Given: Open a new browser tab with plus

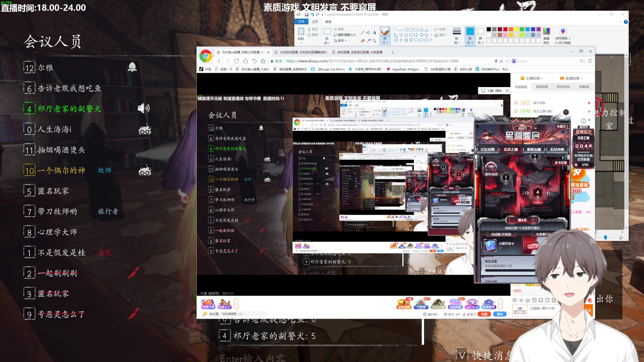Looking at the screenshot, I should (x=392, y=52).
